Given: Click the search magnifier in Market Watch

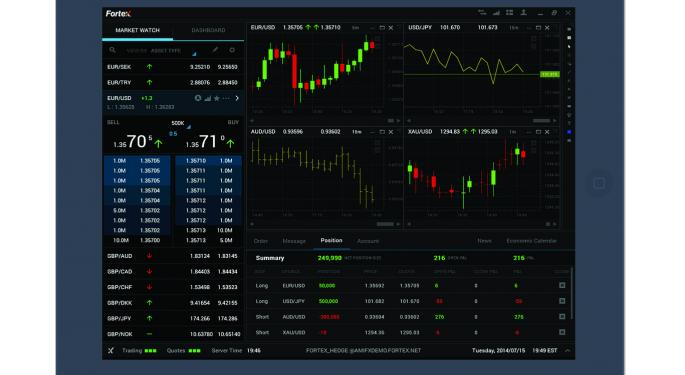Looking at the screenshot, I should [112, 50].
